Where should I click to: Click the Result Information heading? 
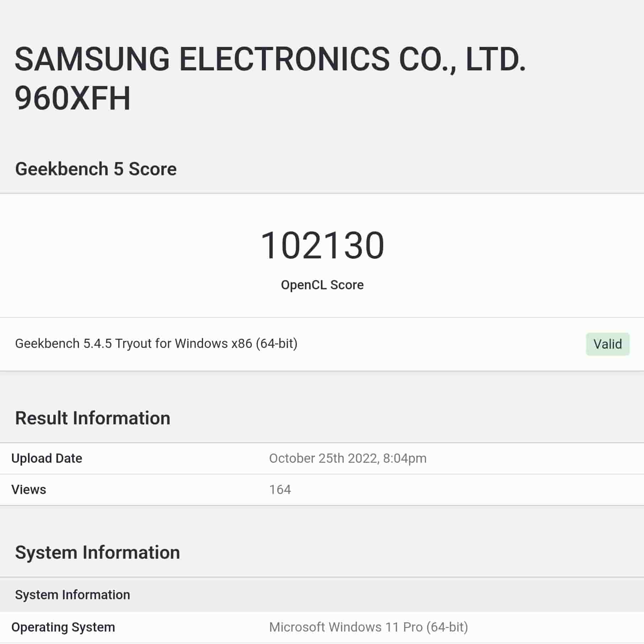pyautogui.click(x=93, y=418)
